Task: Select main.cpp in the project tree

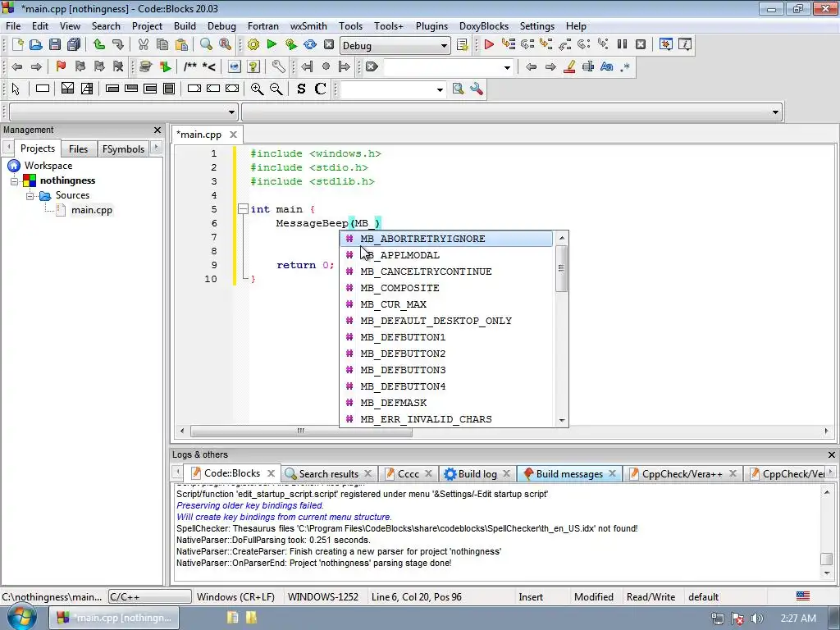Action: tap(92, 210)
